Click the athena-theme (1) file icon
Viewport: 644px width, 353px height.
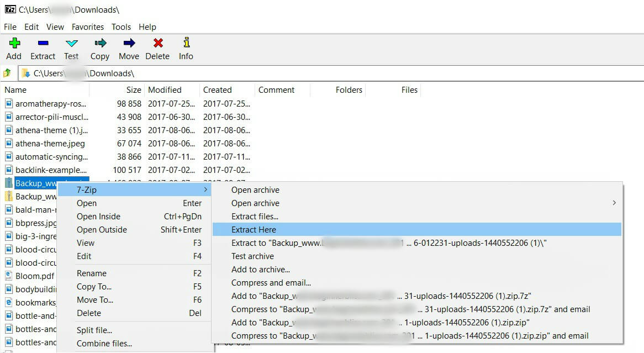click(x=9, y=130)
